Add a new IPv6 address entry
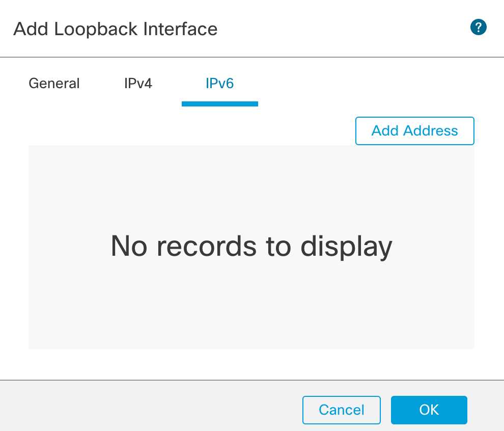The width and height of the screenshot is (504, 431). point(414,131)
